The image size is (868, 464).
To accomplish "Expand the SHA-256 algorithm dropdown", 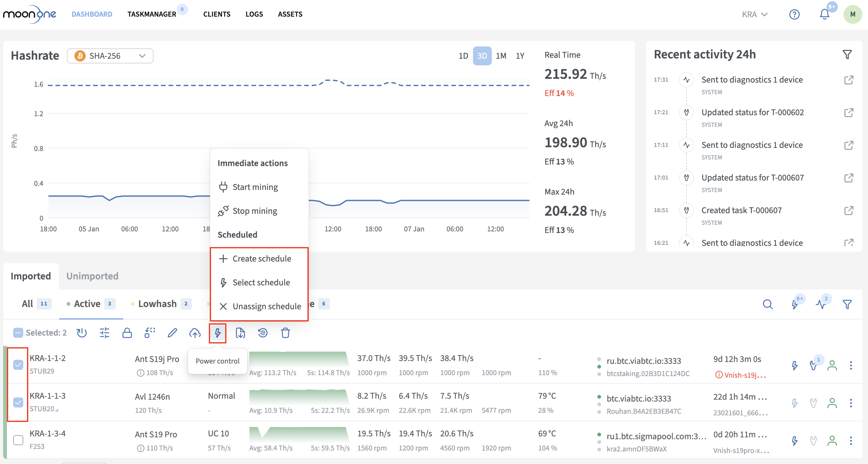I will point(110,56).
